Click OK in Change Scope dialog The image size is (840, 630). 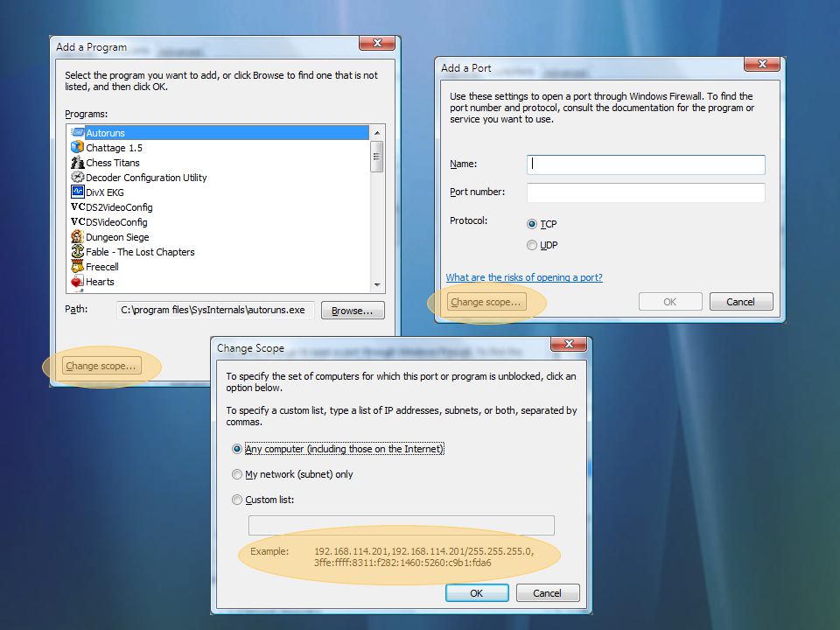(x=477, y=593)
